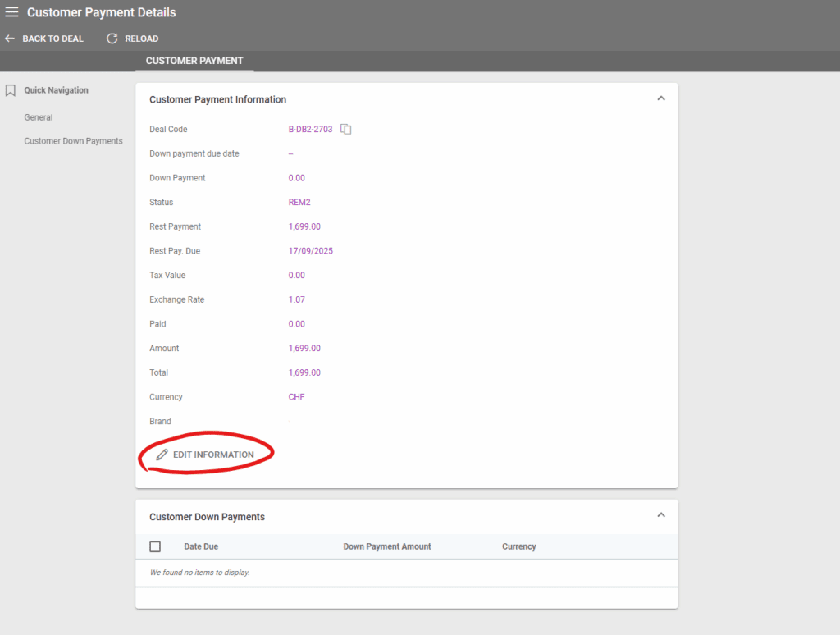Click the Back to Deal button
Image resolution: width=840 pixels, height=635 pixels.
click(52, 39)
